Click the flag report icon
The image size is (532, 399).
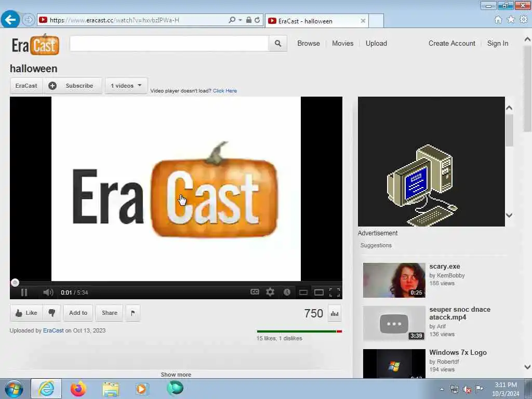coord(132,313)
